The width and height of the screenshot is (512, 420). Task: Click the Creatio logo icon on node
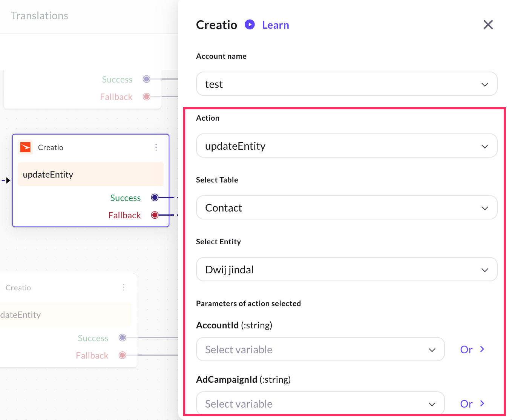coord(26,147)
